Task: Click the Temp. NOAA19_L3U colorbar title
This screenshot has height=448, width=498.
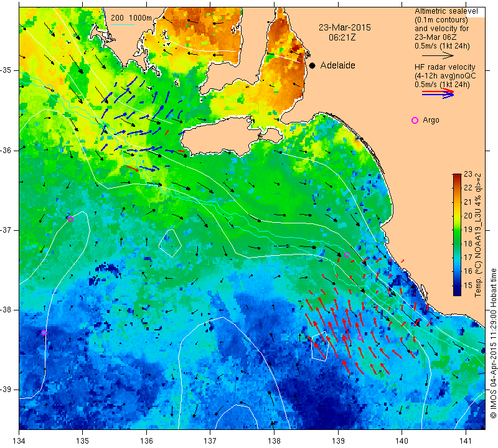Action: (478, 235)
